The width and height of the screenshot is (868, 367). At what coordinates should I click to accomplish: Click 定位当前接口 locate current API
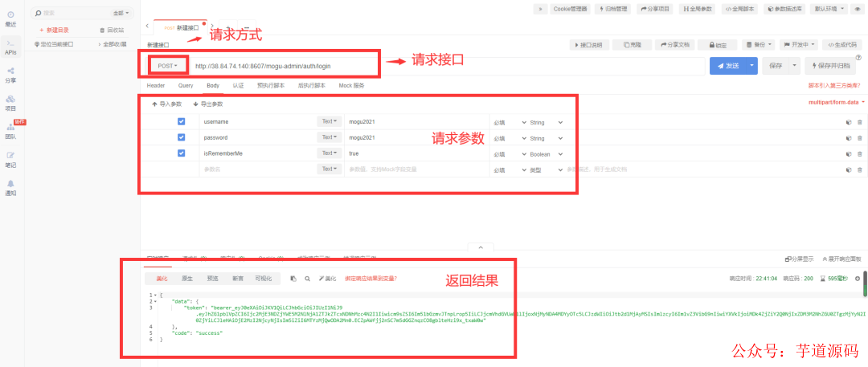tap(54, 43)
